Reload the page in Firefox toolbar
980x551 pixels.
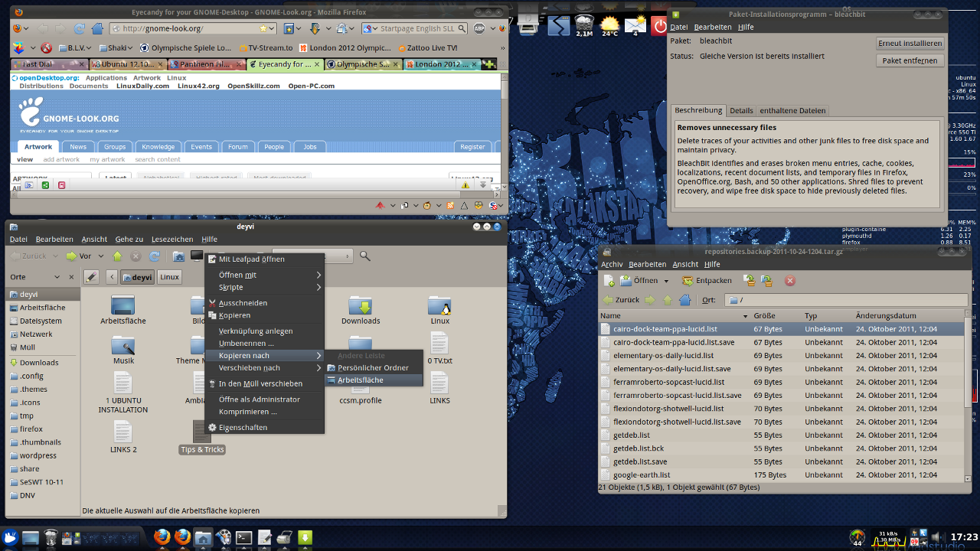pyautogui.click(x=80, y=28)
